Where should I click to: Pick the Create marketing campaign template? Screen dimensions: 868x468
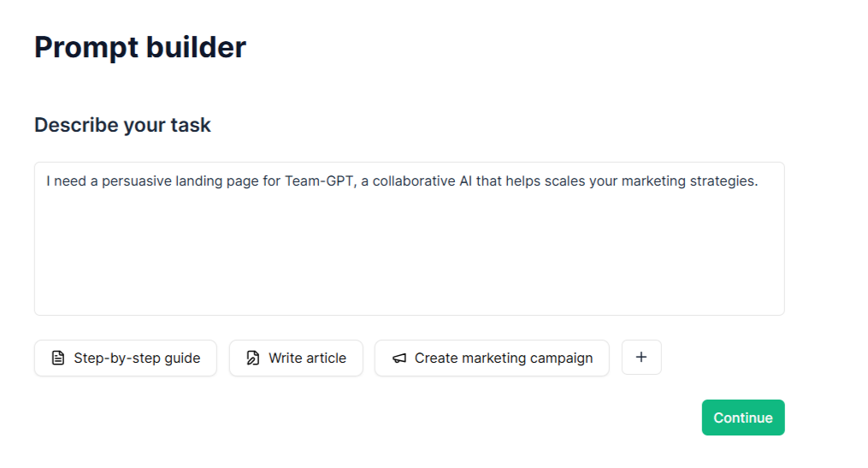pyautogui.click(x=492, y=358)
